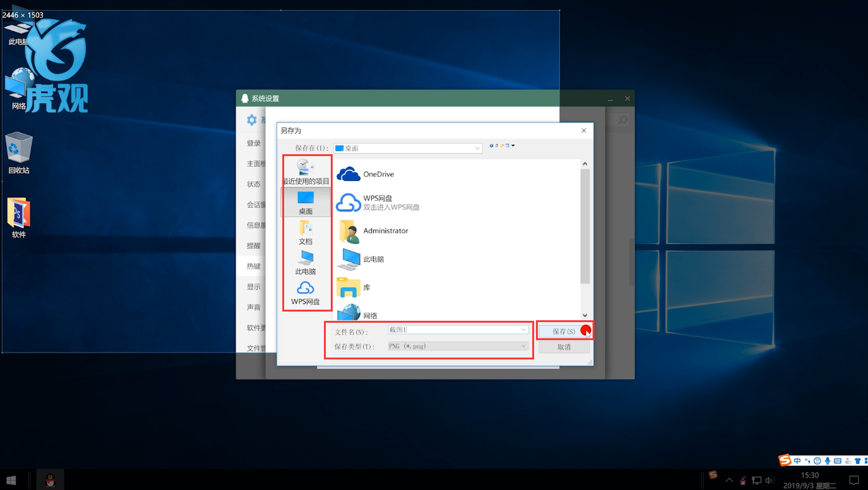Click the file list vertical scrollbar thumb
868x490 pixels.
pyautogui.click(x=585, y=226)
